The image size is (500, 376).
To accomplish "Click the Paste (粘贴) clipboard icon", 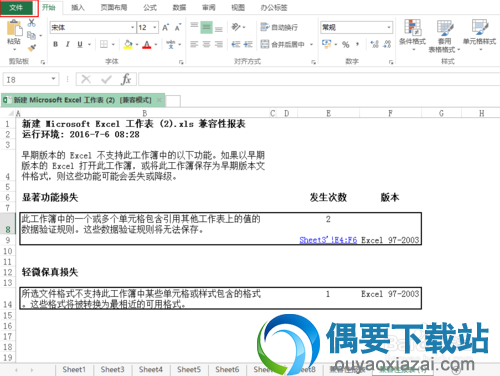I will [14, 28].
